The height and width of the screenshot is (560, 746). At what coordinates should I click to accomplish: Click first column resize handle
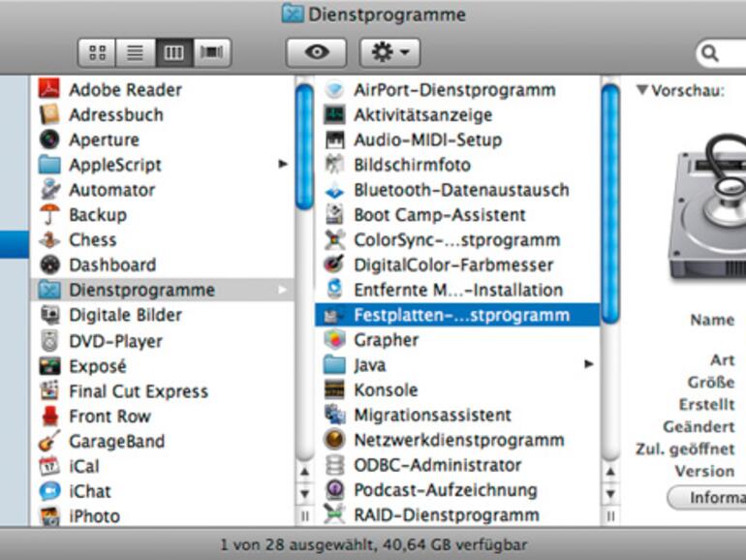pos(304,515)
